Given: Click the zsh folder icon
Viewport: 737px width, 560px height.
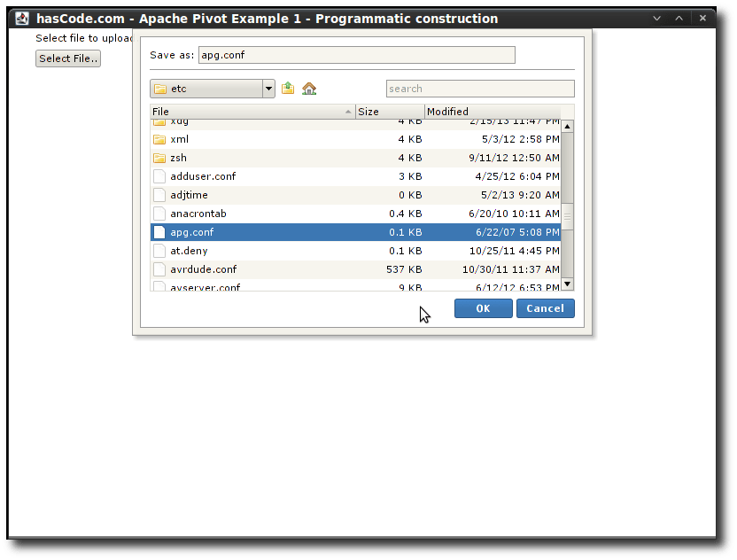Looking at the screenshot, I should coord(159,158).
